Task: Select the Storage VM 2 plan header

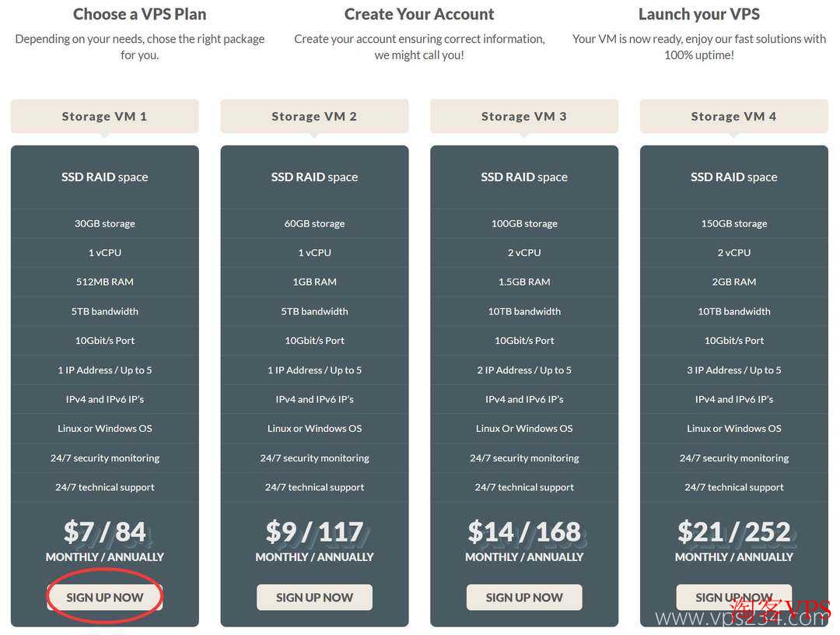Action: 314,115
